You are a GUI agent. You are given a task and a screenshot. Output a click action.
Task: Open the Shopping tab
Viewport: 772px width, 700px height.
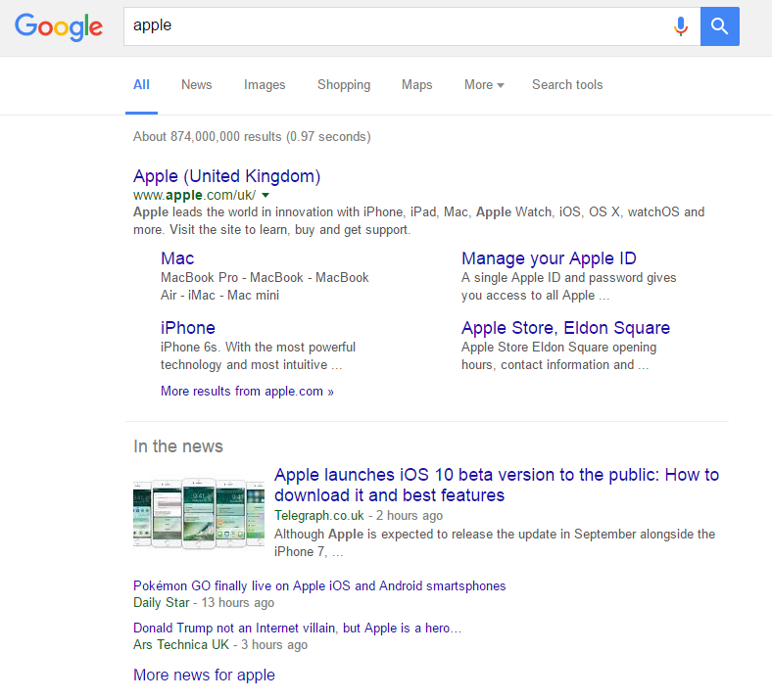[x=344, y=84]
